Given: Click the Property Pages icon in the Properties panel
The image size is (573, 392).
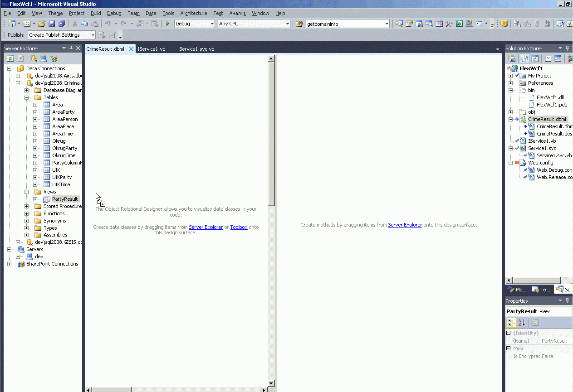Looking at the screenshot, I should click(535, 323).
